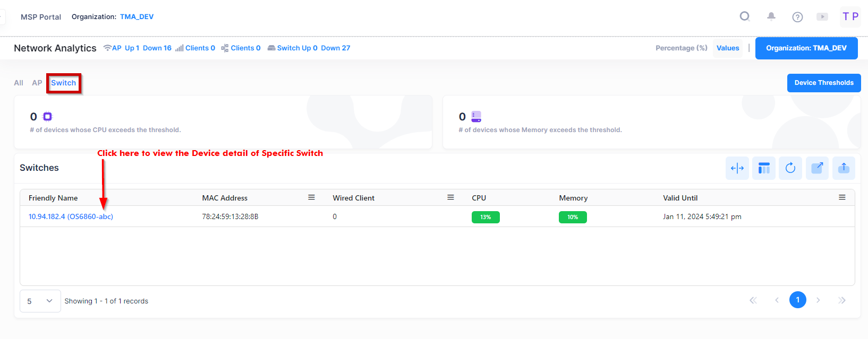Go to the next page
Viewport: 868px width, 339px height.
click(x=818, y=300)
